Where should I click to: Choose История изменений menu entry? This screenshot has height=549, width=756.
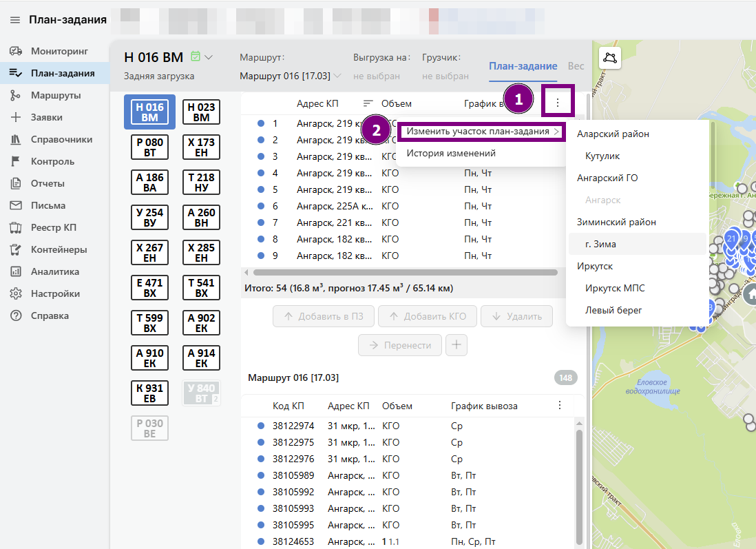pyautogui.click(x=450, y=154)
